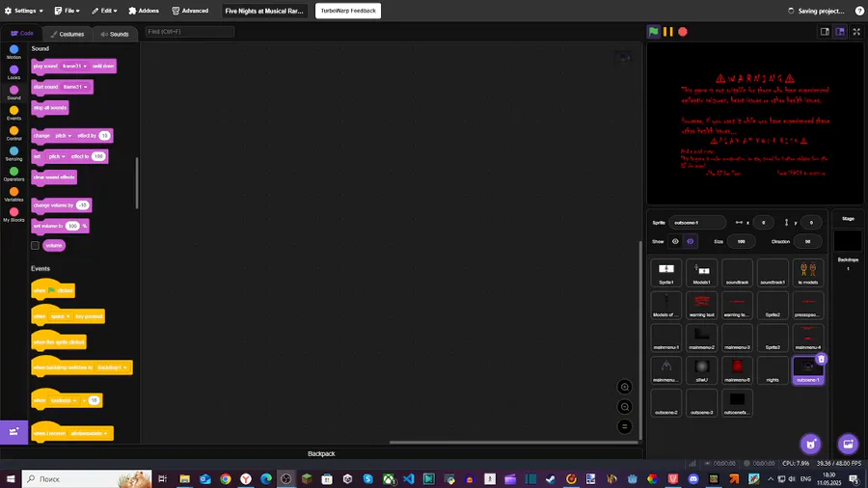Select the nights sprite thumbnail
This screenshot has height=488, width=868.
tap(773, 370)
